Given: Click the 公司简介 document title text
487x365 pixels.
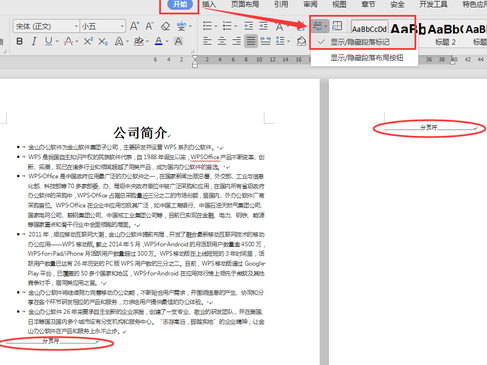Looking at the screenshot, I should click(x=140, y=133).
